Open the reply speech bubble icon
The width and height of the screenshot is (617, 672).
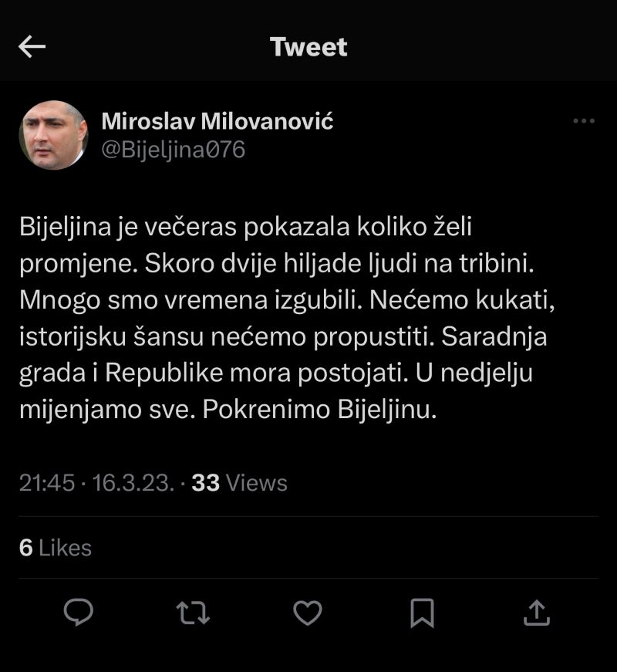(x=78, y=613)
